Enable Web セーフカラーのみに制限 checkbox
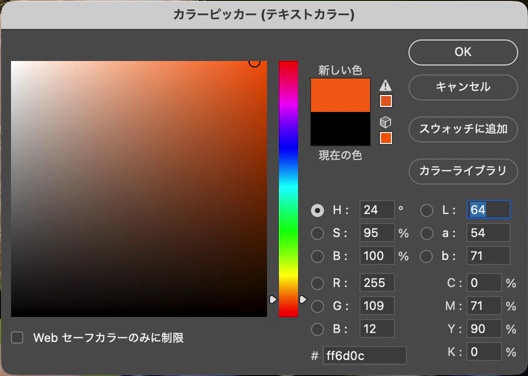 [x=17, y=338]
